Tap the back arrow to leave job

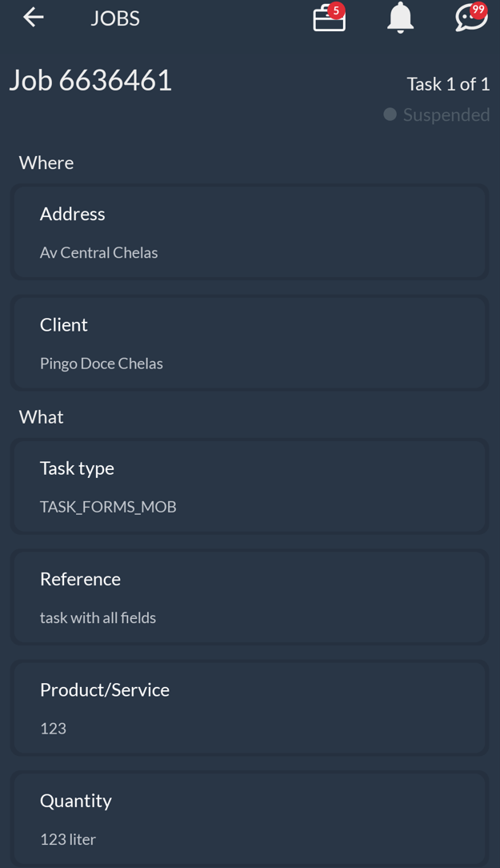(x=33, y=17)
